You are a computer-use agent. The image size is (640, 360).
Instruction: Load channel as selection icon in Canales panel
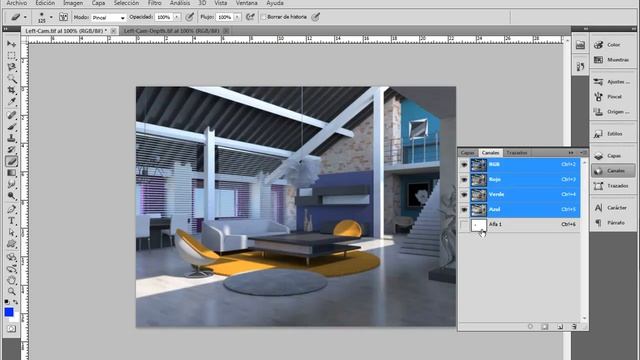pyautogui.click(x=530, y=327)
